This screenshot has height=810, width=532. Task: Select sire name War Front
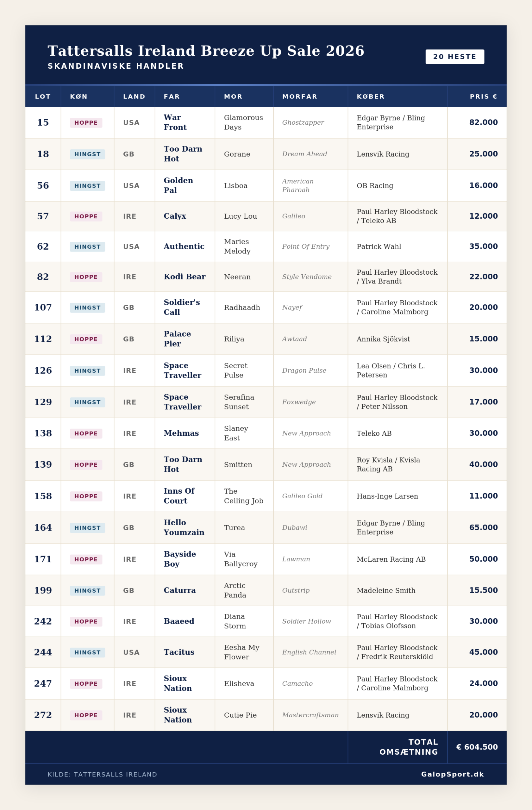(x=175, y=122)
